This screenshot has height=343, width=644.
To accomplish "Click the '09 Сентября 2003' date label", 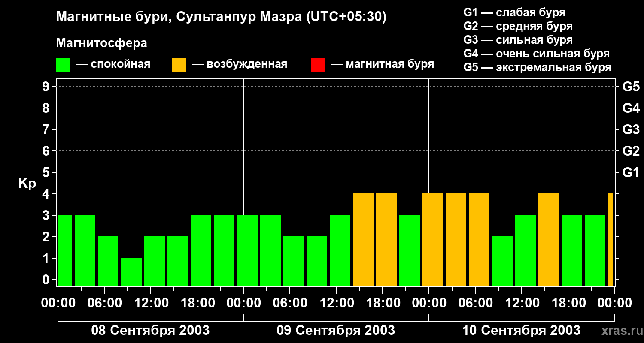I will (336, 330).
